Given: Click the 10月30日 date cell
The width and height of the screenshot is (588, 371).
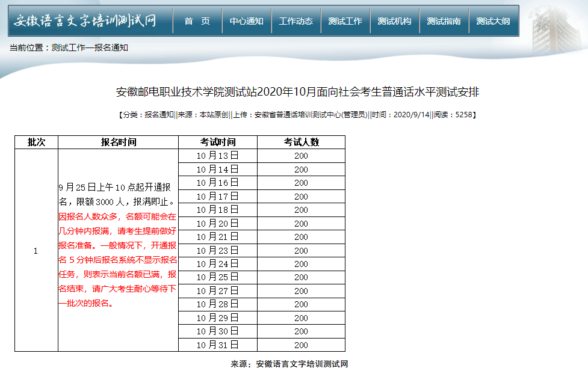Looking at the screenshot, I should (x=218, y=331).
